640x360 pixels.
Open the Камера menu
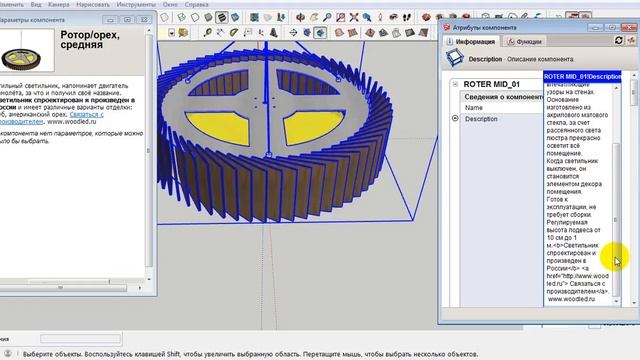click(58, 4)
